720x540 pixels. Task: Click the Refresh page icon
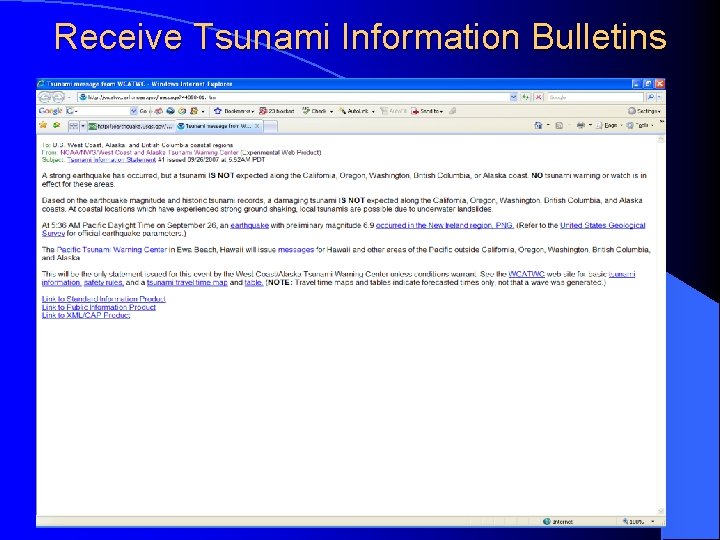click(525, 97)
